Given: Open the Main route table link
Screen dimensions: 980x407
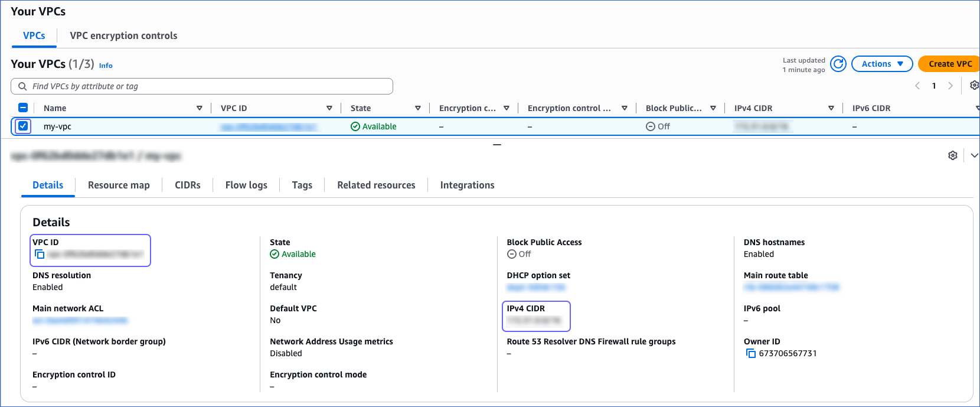Looking at the screenshot, I should (791, 287).
